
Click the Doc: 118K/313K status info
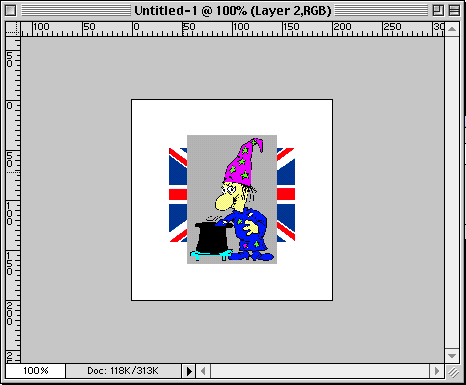[123, 371]
